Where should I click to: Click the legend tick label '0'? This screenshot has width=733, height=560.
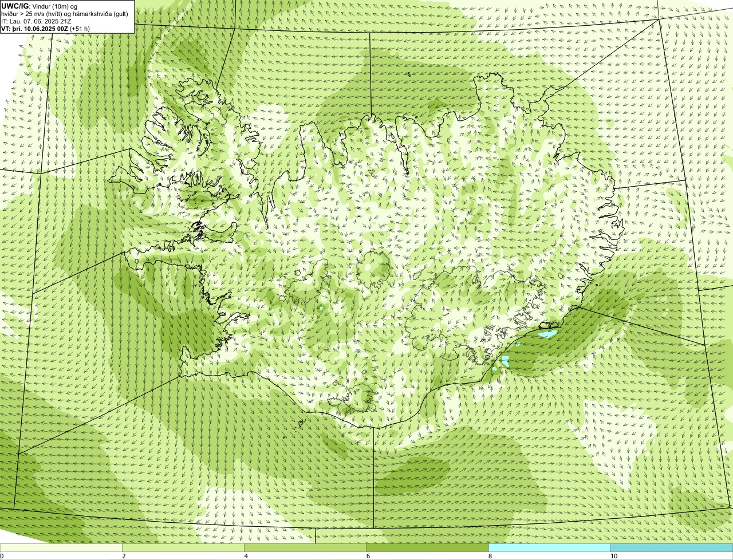(2, 556)
